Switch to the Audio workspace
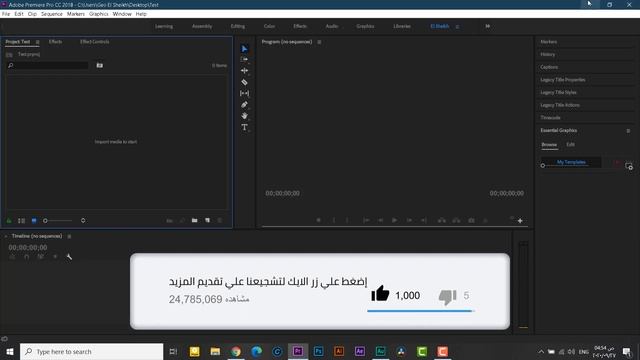The height and width of the screenshot is (360, 640). [332, 26]
